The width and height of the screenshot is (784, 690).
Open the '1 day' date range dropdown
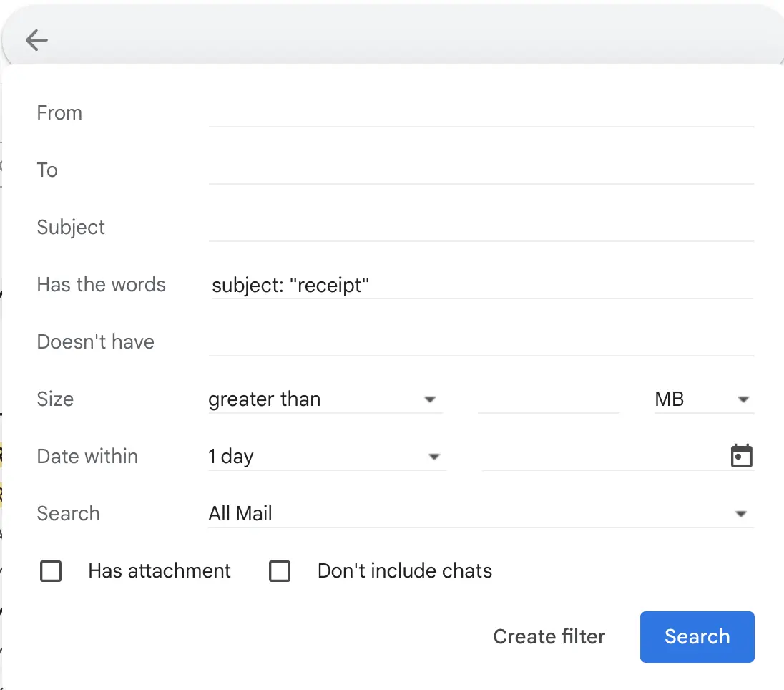coord(326,457)
